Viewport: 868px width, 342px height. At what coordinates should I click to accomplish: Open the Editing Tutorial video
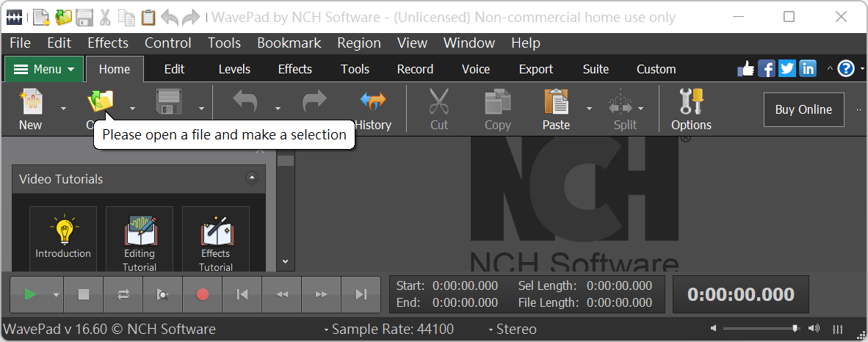click(140, 239)
